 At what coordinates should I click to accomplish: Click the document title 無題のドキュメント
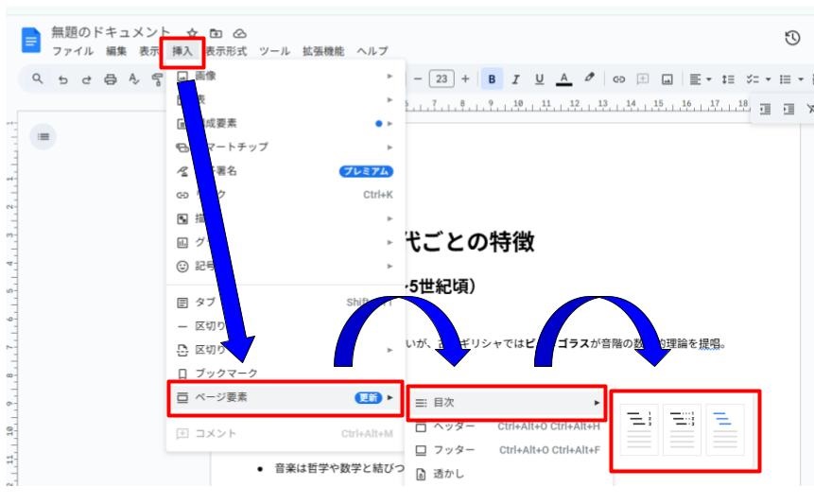coord(111,33)
